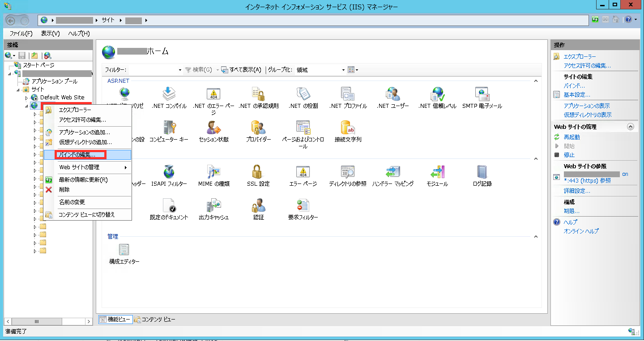Select スタート ページ tree item
The height and width of the screenshot is (341, 644).
pyautogui.click(x=38, y=65)
